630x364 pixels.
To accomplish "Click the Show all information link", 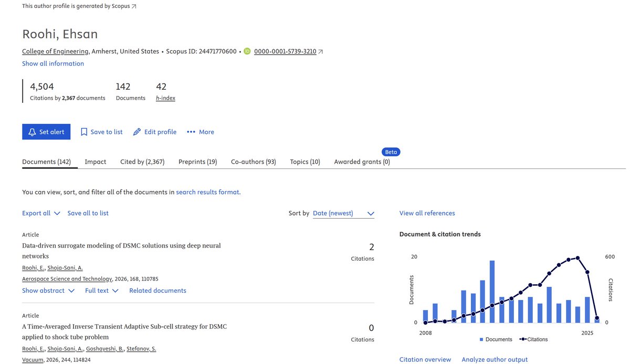I will tap(53, 63).
